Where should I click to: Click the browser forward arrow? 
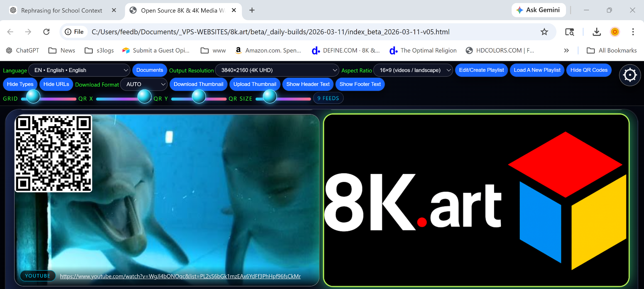click(x=28, y=32)
